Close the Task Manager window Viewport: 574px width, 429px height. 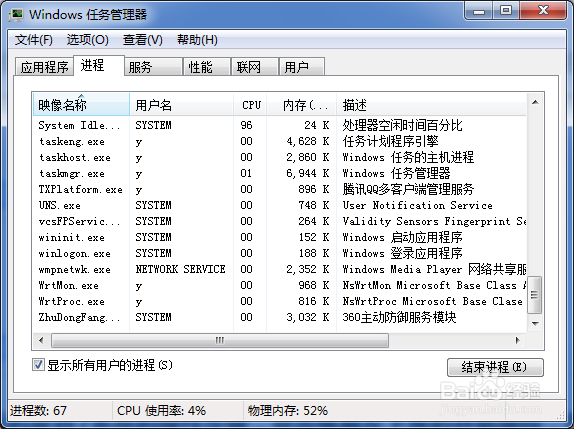[544, 10]
